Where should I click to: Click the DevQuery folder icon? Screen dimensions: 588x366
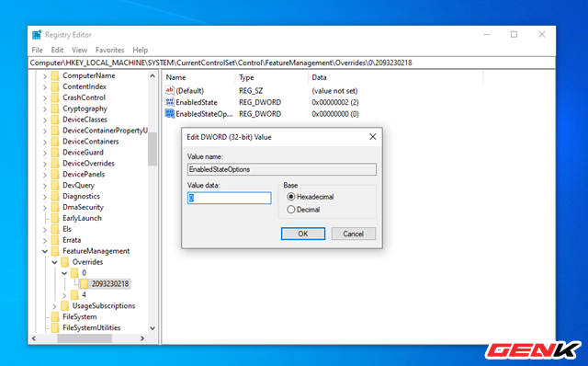tap(55, 186)
